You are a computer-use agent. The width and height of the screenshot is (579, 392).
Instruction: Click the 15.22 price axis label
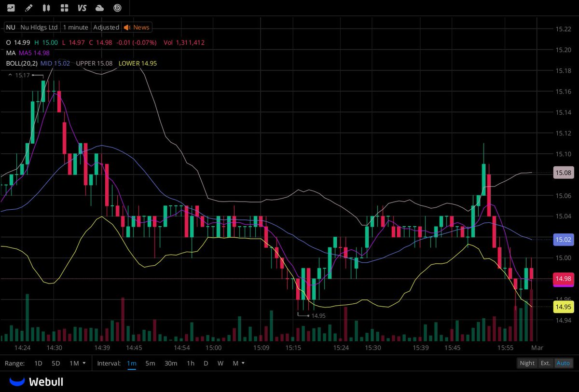coord(563,29)
